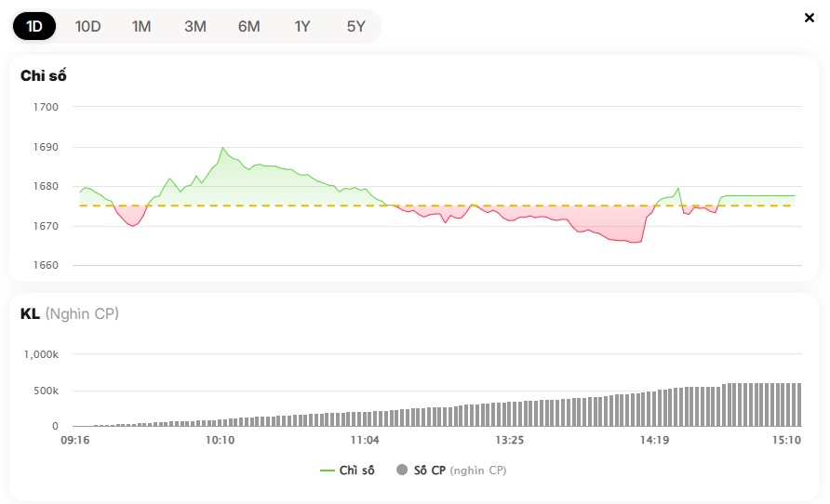Select the 1D time range tab
830x504 pixels.
coord(34,26)
